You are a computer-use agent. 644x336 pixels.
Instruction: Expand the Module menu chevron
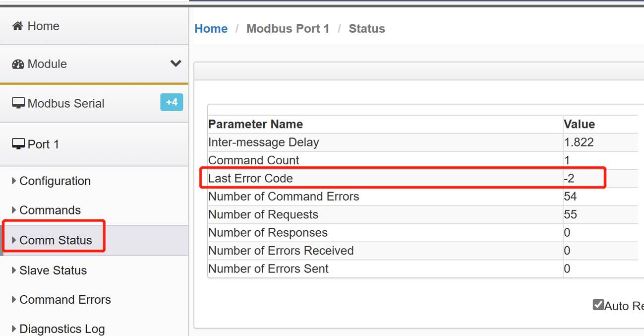[x=176, y=64]
